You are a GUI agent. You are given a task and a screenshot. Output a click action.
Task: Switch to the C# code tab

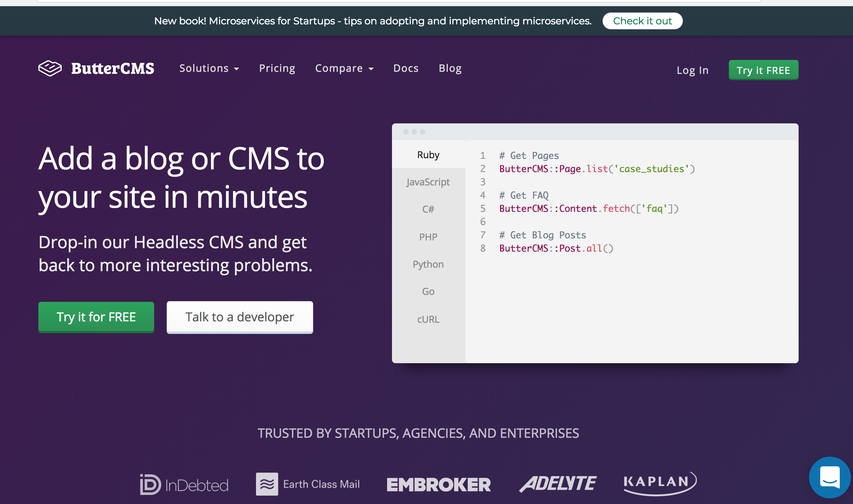click(429, 209)
